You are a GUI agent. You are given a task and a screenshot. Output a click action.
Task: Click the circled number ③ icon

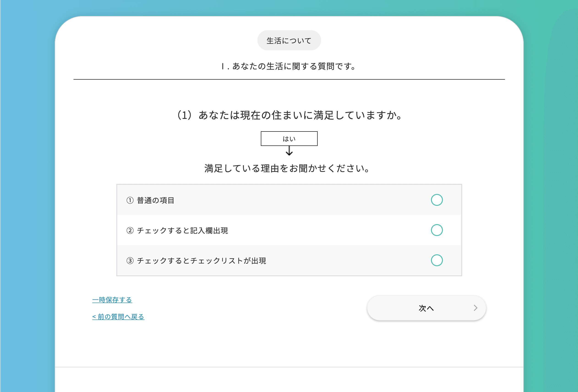click(130, 260)
